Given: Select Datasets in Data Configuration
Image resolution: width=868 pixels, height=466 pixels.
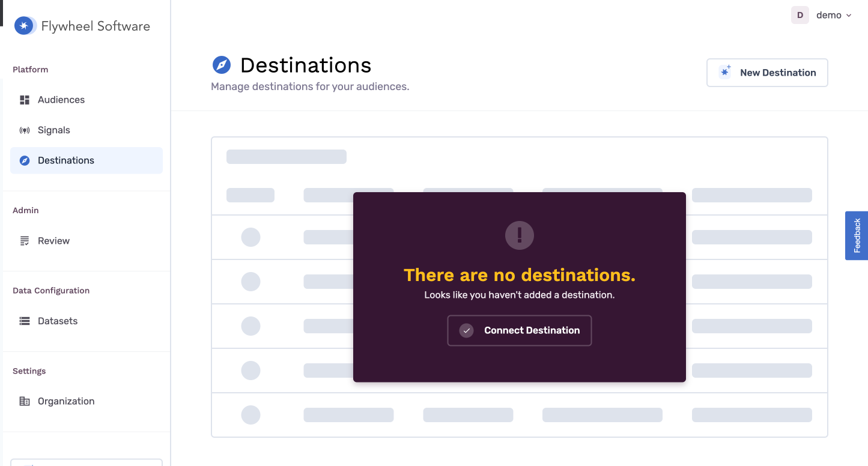Looking at the screenshot, I should coord(58,321).
